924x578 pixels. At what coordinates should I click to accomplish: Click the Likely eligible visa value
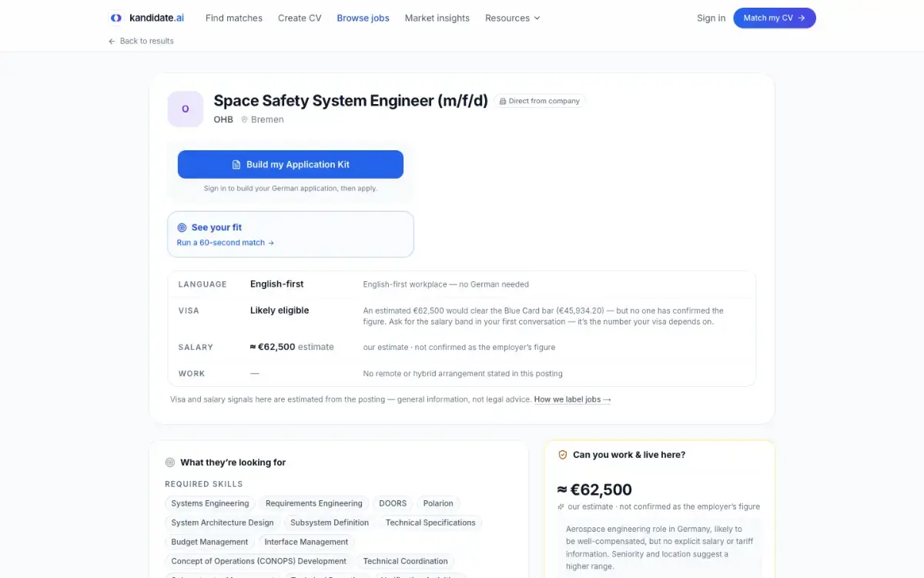[x=280, y=311]
